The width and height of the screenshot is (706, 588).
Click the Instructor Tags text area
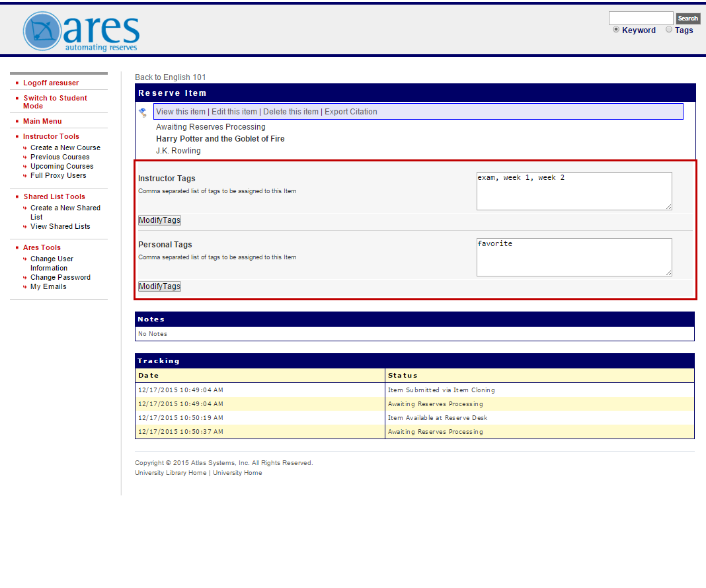coord(572,190)
